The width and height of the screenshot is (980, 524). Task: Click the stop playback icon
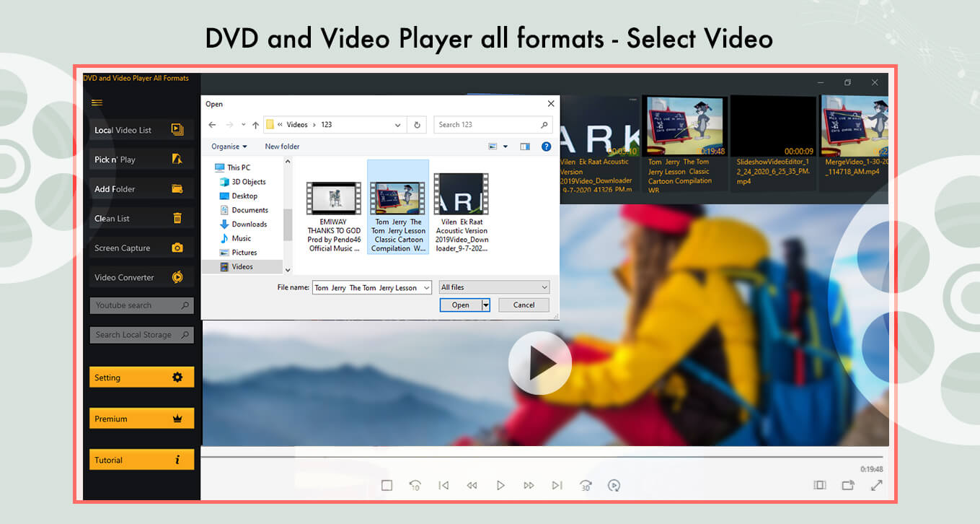click(387, 486)
